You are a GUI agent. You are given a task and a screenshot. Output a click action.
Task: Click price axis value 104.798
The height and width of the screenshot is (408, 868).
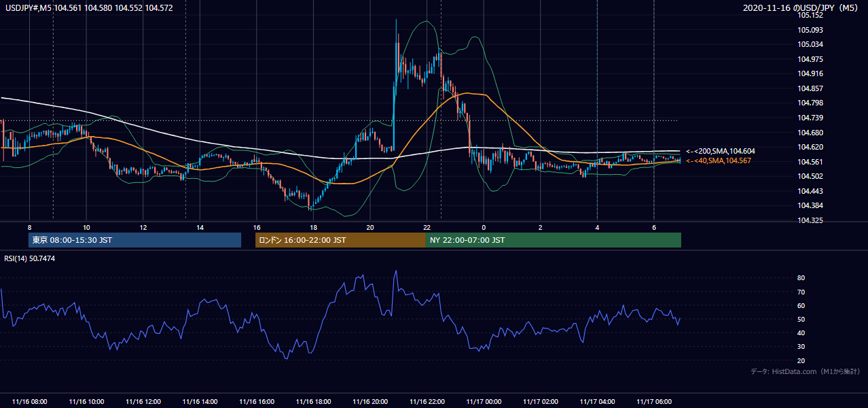point(810,103)
